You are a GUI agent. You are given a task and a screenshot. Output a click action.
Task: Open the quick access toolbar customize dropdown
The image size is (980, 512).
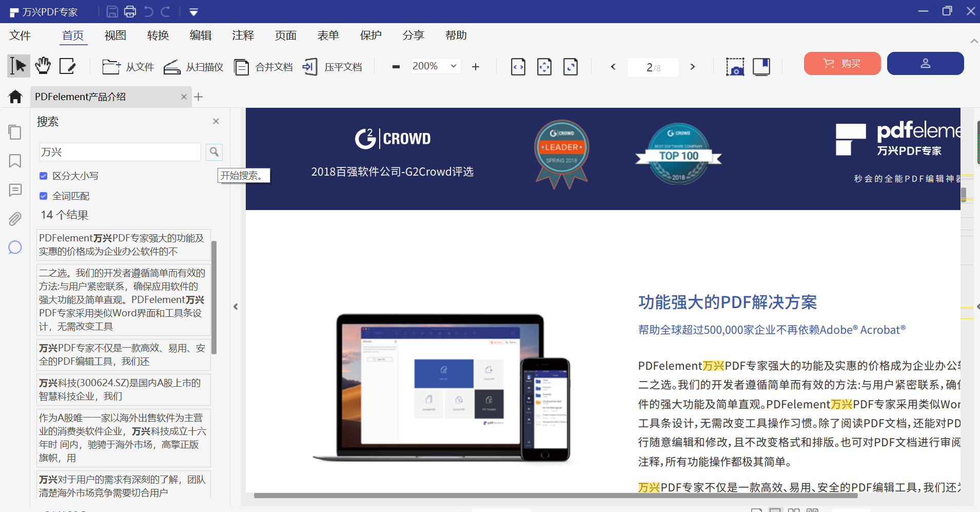click(193, 11)
